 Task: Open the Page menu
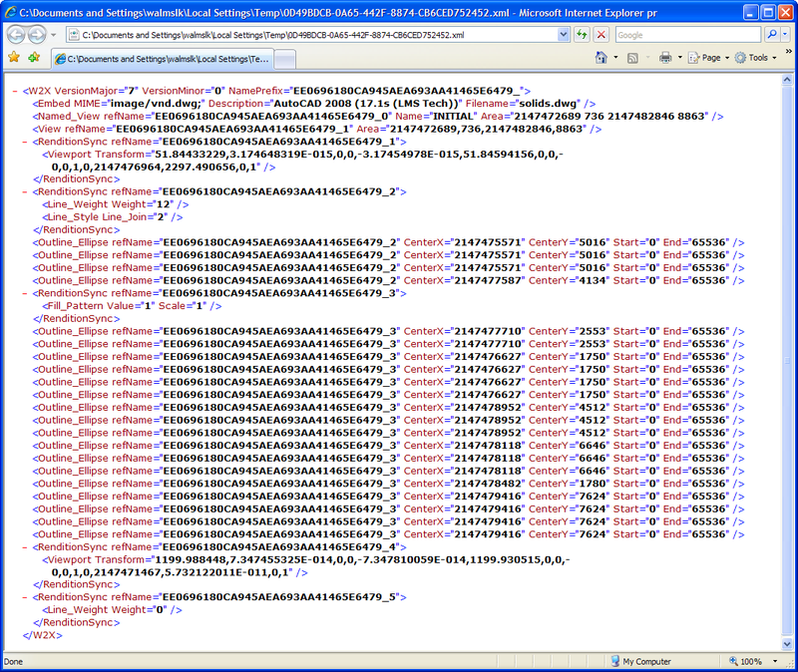coord(710,58)
